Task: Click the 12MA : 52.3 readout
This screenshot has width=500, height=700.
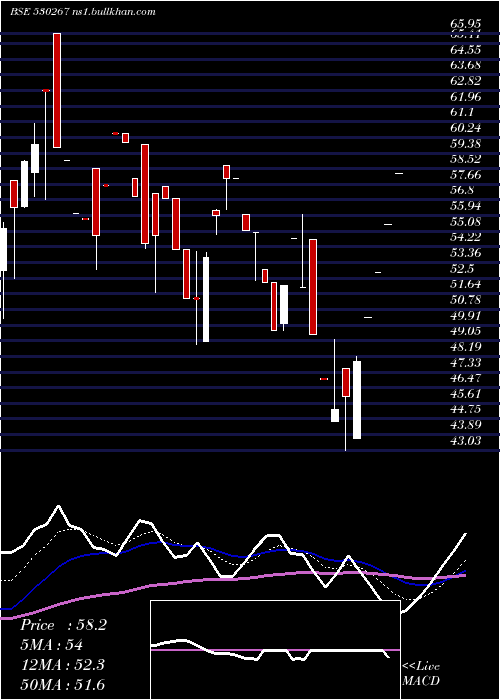Action: tap(62, 665)
